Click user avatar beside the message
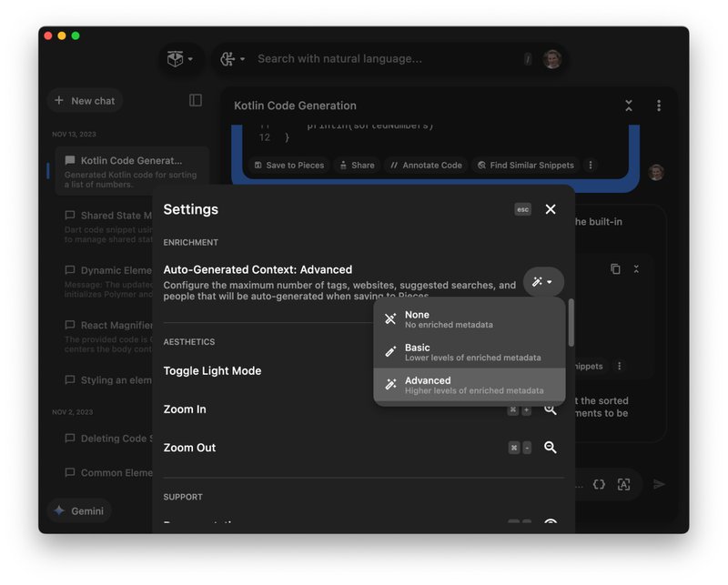The image size is (728, 585). point(656,172)
